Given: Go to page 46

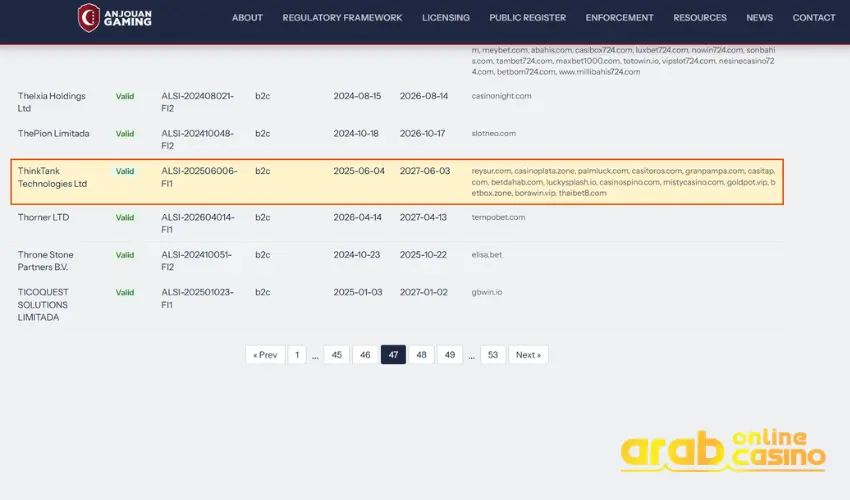Looking at the screenshot, I should coord(365,355).
